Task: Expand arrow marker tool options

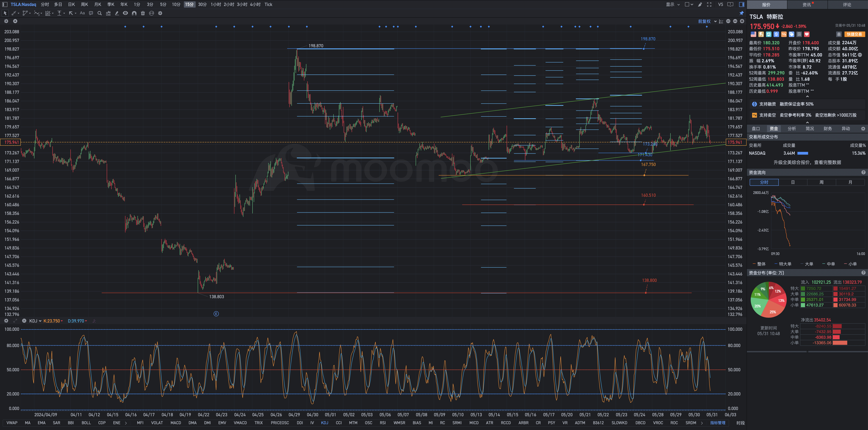Action: click(x=75, y=13)
